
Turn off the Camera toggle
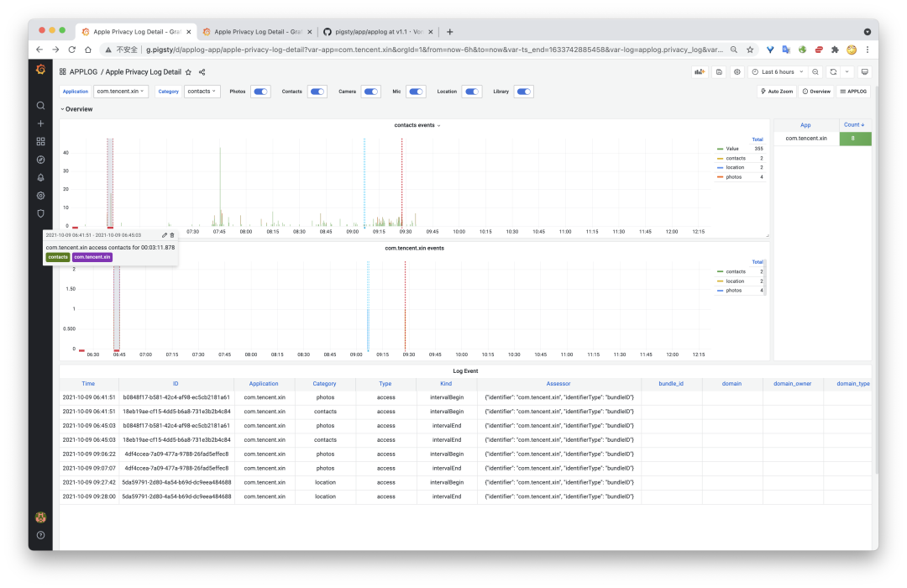(370, 92)
